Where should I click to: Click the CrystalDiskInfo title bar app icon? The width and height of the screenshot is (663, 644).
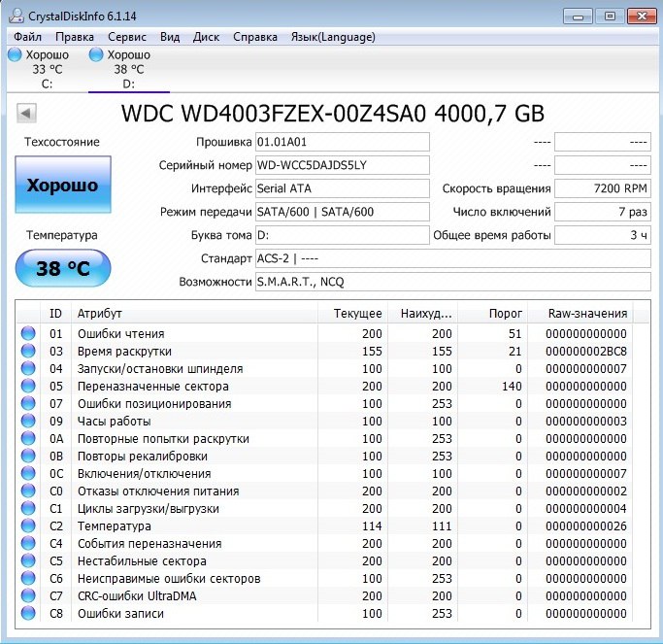coord(14,16)
